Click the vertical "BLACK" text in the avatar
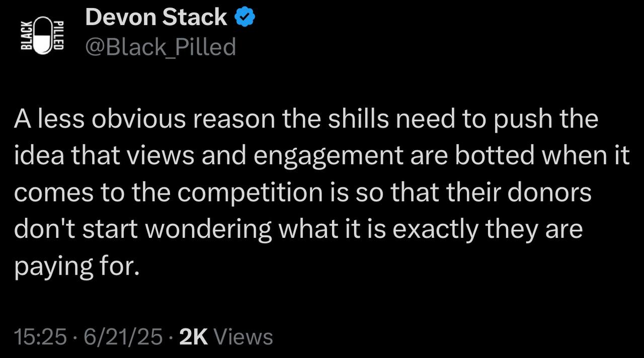Viewport: 644px width, 358px height. click(26, 35)
